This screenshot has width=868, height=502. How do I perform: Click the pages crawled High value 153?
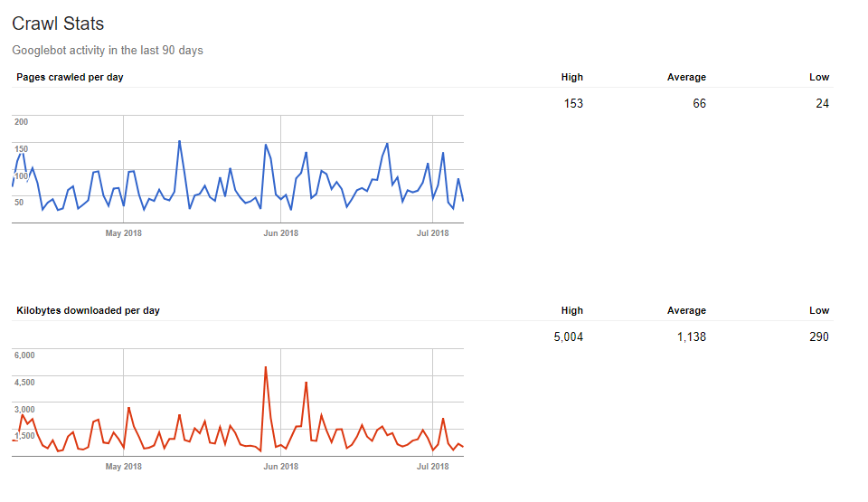(x=572, y=103)
